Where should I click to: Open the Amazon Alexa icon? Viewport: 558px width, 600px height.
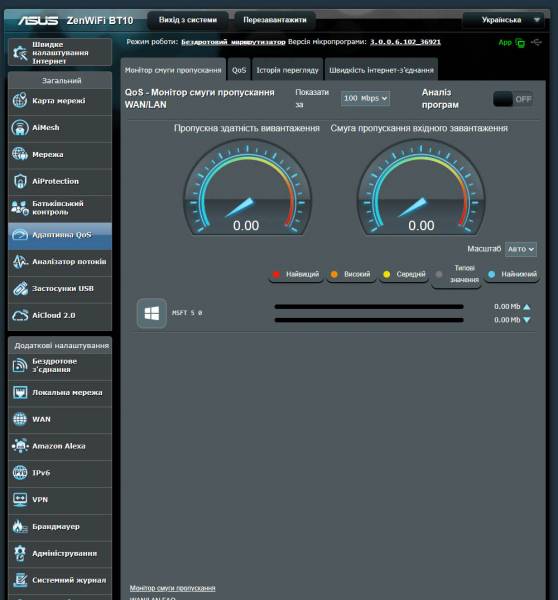click(20, 446)
